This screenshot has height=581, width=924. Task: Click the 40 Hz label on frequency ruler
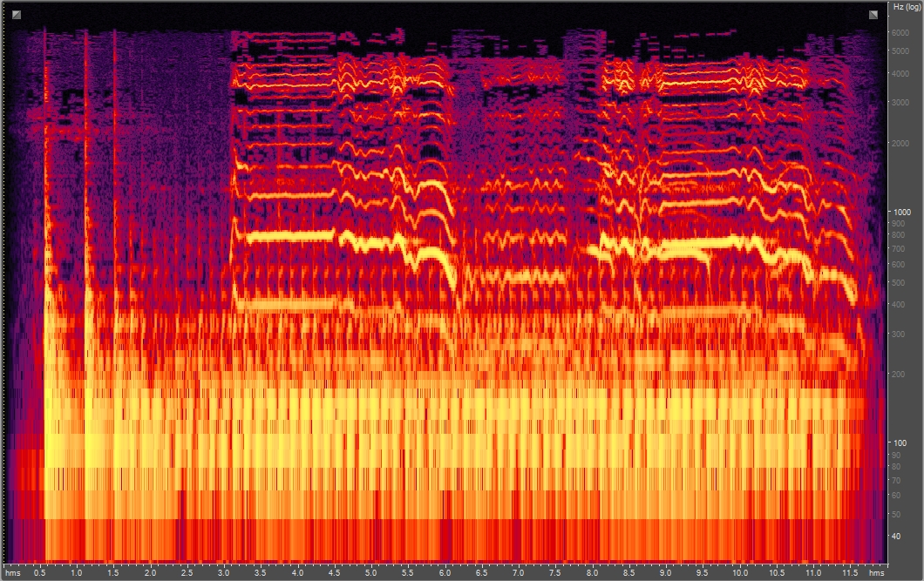pos(896,536)
